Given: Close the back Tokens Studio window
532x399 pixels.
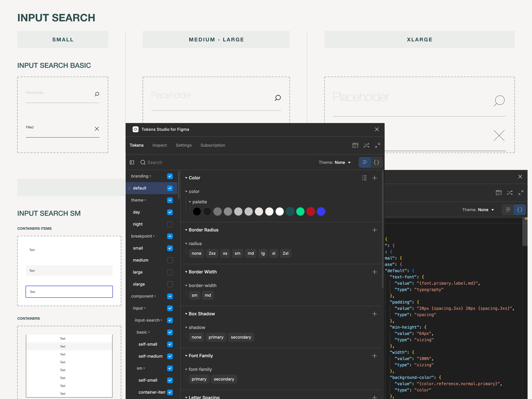Looking at the screenshot, I should 520,177.
